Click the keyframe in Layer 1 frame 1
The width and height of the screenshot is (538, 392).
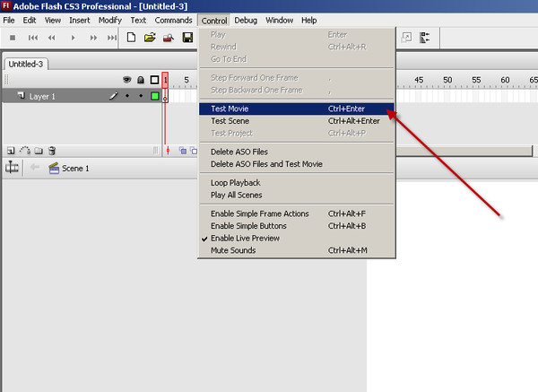[x=165, y=96]
